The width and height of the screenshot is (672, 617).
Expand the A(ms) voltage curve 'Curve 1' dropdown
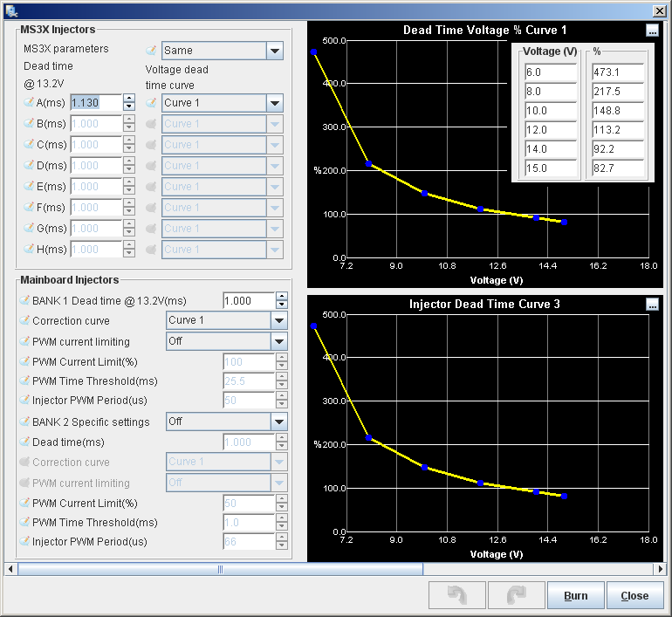coord(223,103)
